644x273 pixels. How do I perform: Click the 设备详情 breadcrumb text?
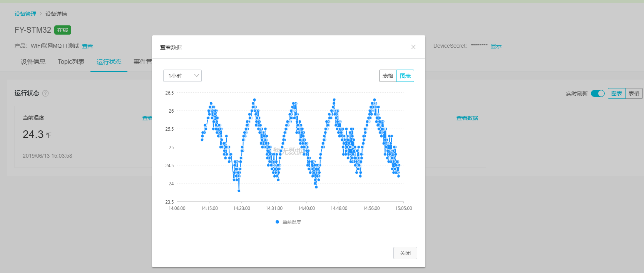pos(56,14)
